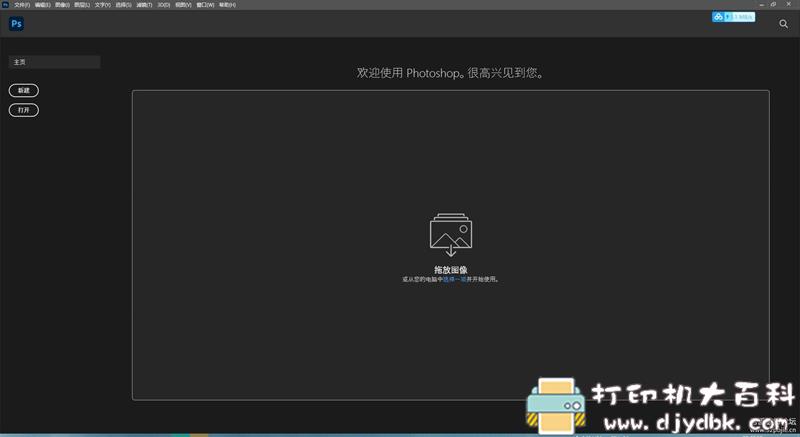Minimize the Photoshop window
This screenshot has height=437, width=800.
762,4
